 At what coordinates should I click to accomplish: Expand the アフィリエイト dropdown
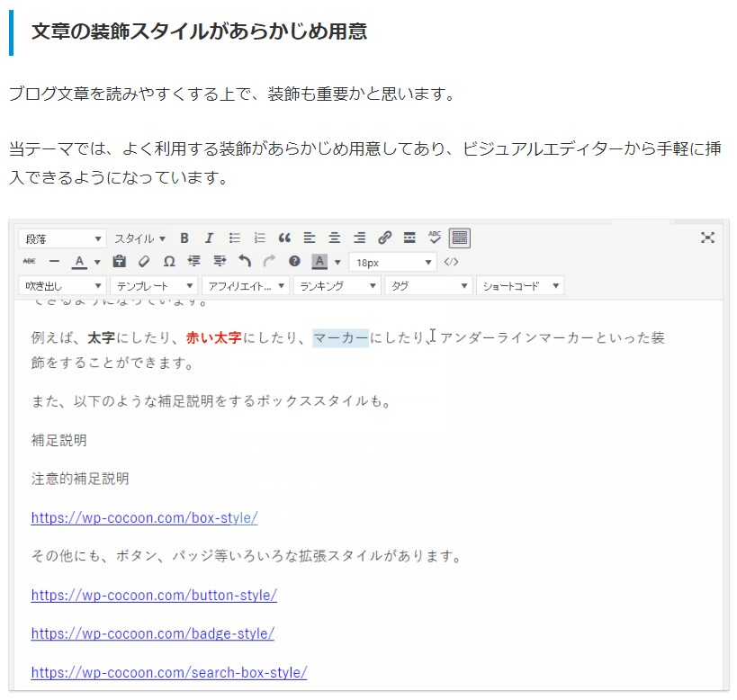pyautogui.click(x=246, y=285)
